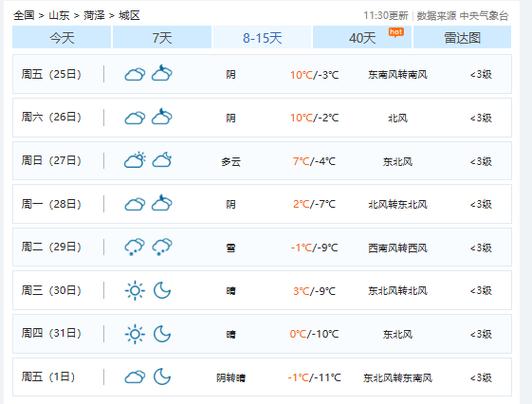Screen dimensions: 532x404
Task: Click the sun icon for 周四 (31日)
Action: [135, 334]
